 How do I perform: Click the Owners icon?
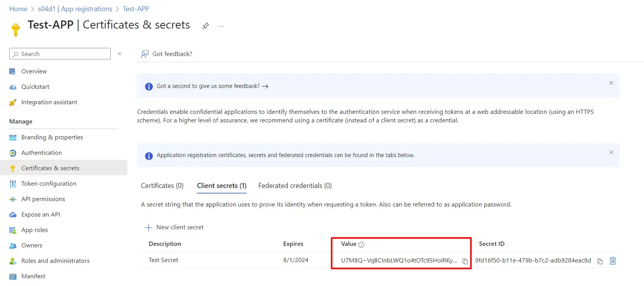(13, 245)
